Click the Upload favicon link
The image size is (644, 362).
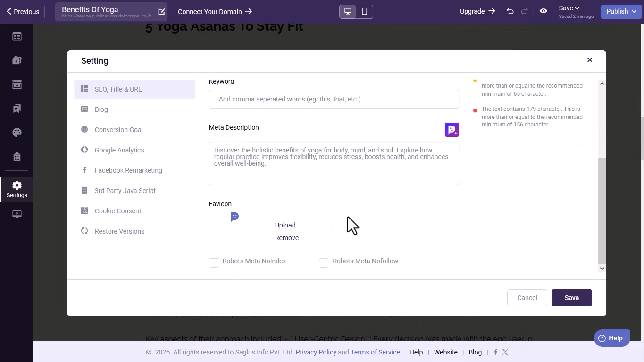pyautogui.click(x=285, y=225)
